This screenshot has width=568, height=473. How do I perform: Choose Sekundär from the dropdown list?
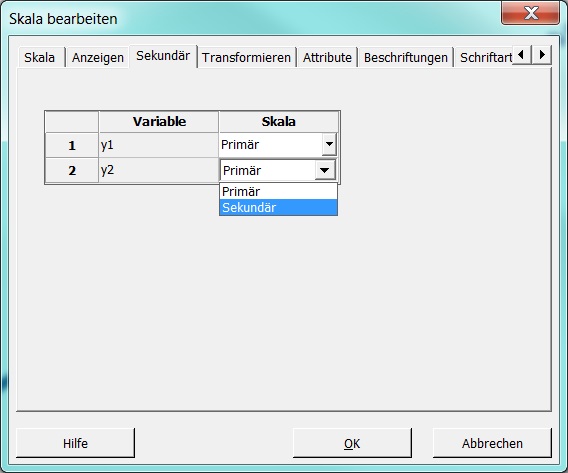[278, 208]
